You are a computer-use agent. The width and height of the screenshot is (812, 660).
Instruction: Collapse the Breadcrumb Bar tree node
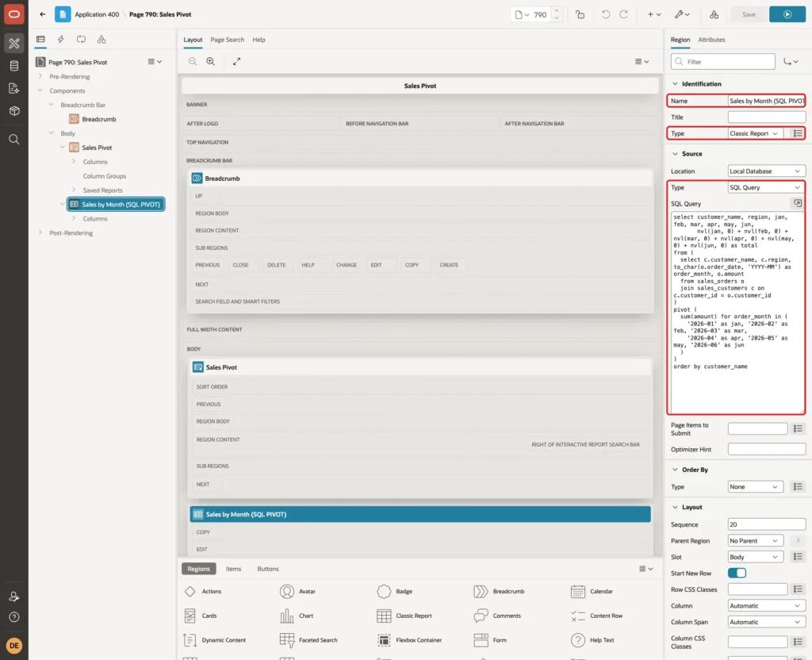point(52,105)
